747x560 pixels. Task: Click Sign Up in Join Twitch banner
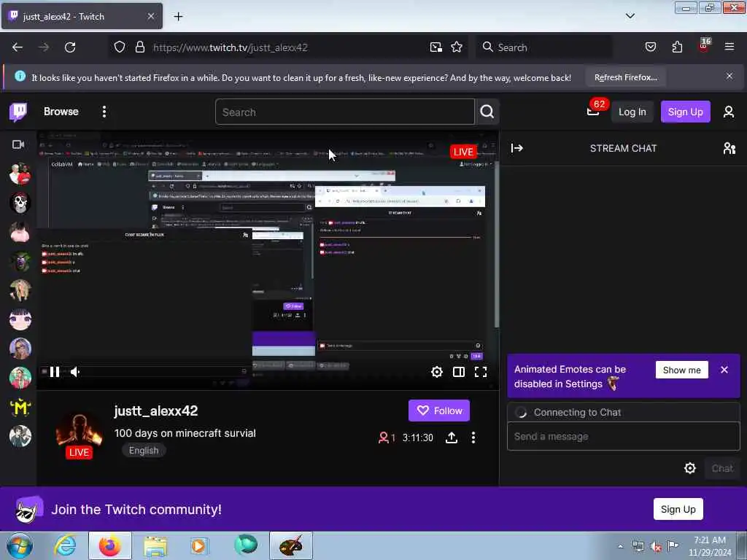678,509
